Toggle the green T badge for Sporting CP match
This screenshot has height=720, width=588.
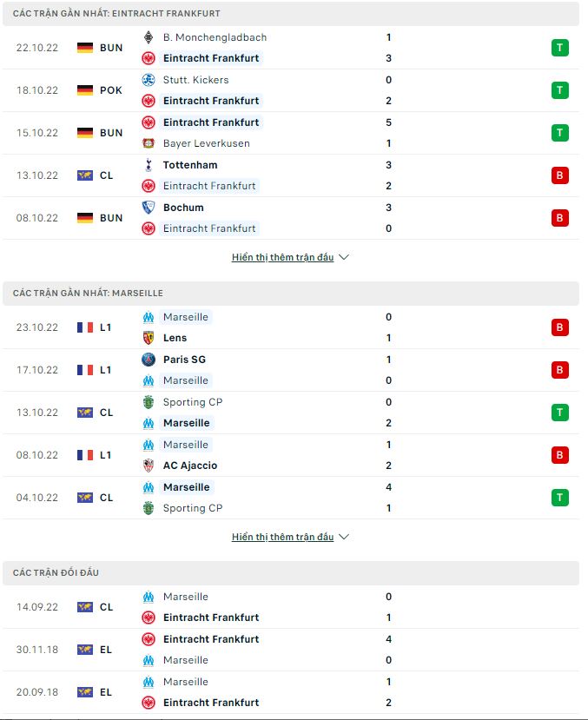point(559,413)
